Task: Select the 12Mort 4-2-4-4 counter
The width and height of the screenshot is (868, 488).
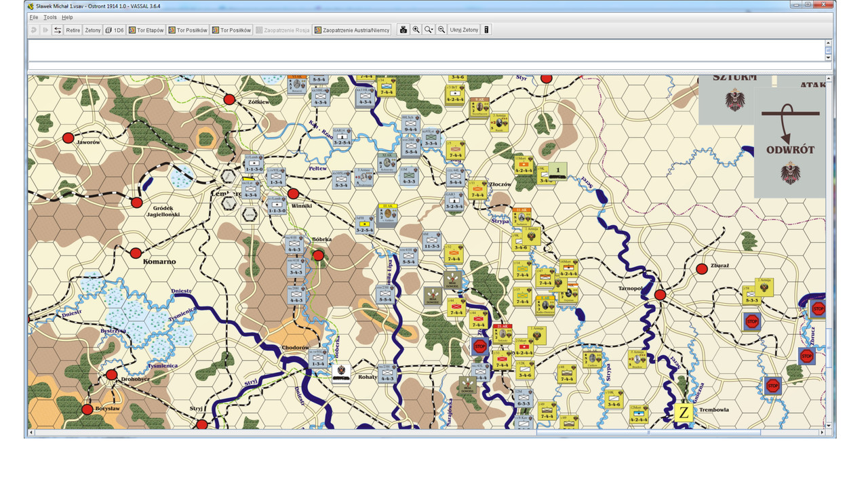Action: (x=638, y=415)
